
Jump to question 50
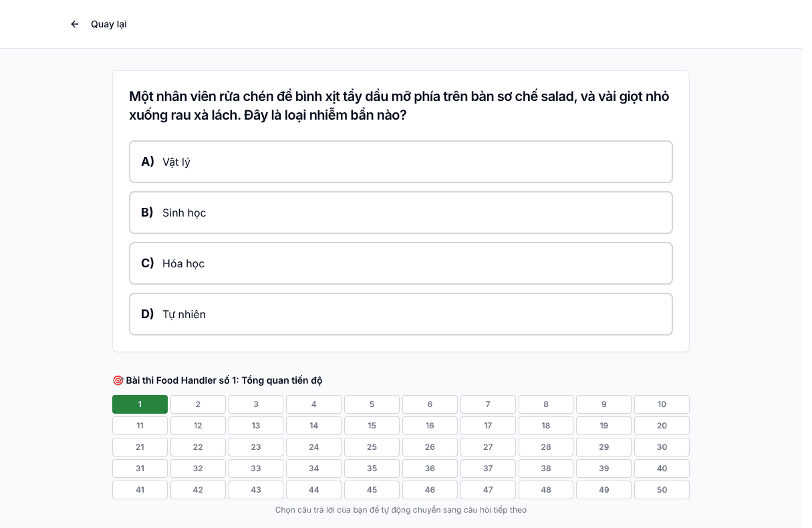[x=662, y=490]
